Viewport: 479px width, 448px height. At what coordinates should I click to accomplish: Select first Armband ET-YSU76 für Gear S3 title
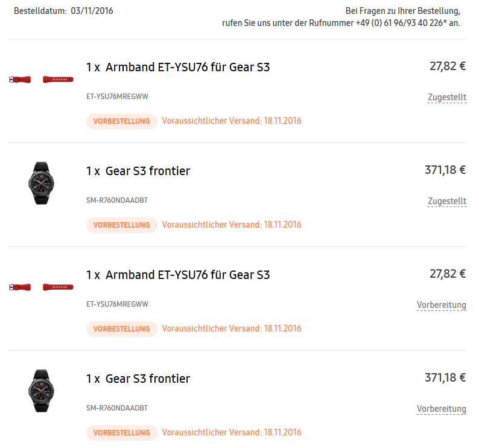point(188,67)
